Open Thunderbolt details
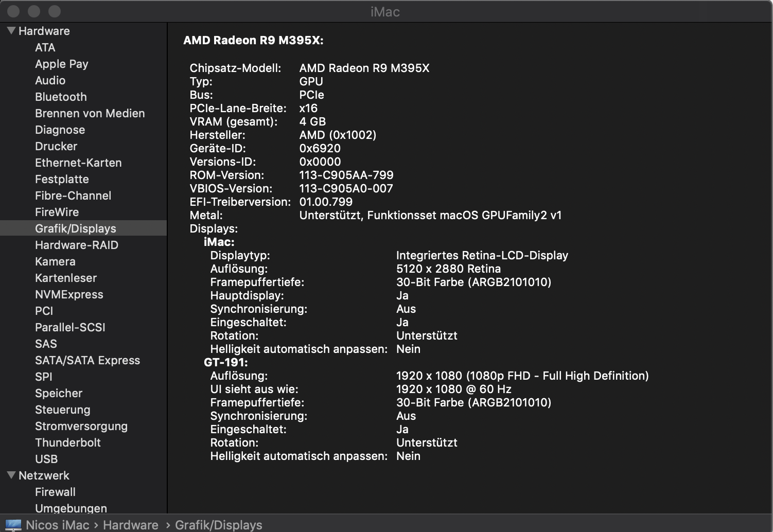Screen dimensions: 773x532 click(68, 442)
